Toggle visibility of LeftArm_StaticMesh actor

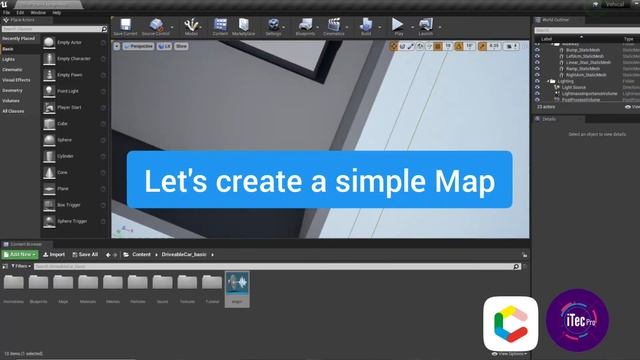[537, 56]
